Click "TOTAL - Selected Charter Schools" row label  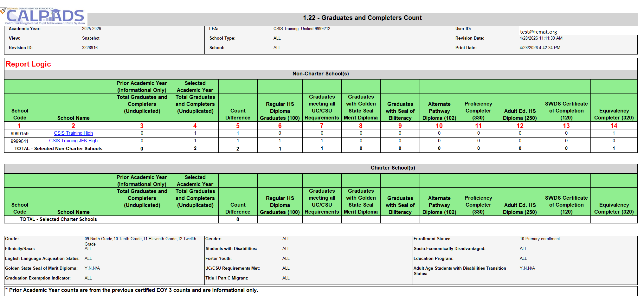pos(58,219)
